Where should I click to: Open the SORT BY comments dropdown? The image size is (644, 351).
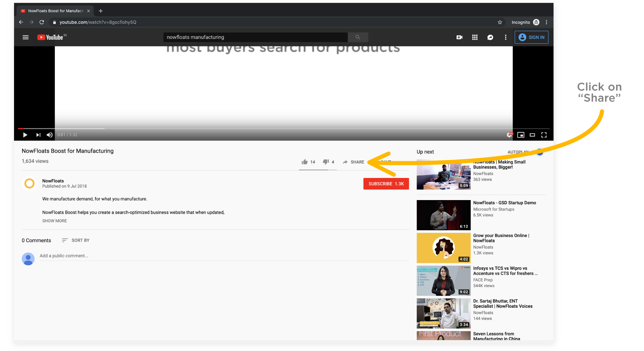coord(76,240)
